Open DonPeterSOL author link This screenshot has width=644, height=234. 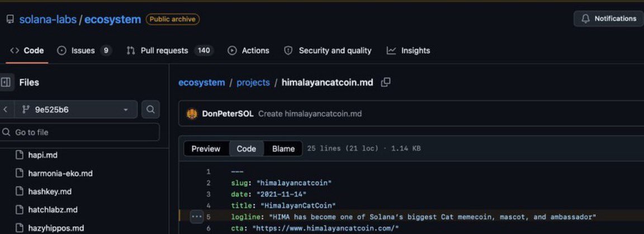click(x=228, y=114)
